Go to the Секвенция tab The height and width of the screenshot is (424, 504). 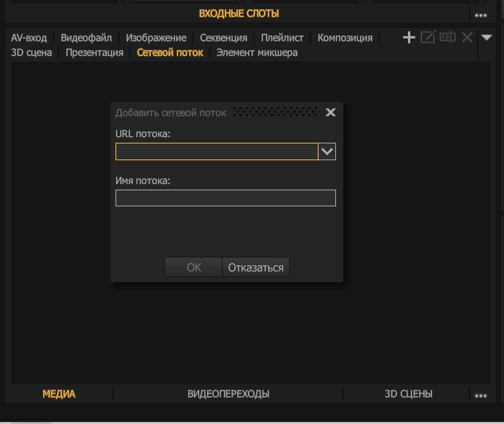pos(223,38)
